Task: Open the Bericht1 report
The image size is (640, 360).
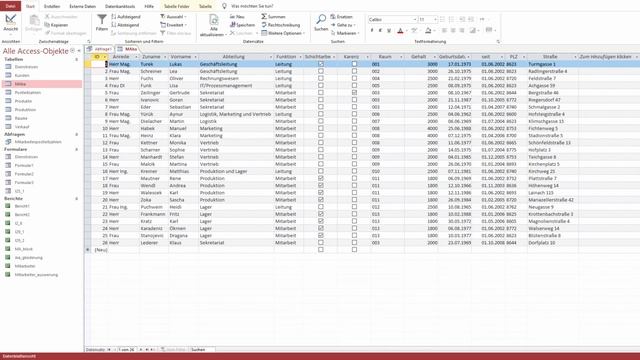Action: 22,206
